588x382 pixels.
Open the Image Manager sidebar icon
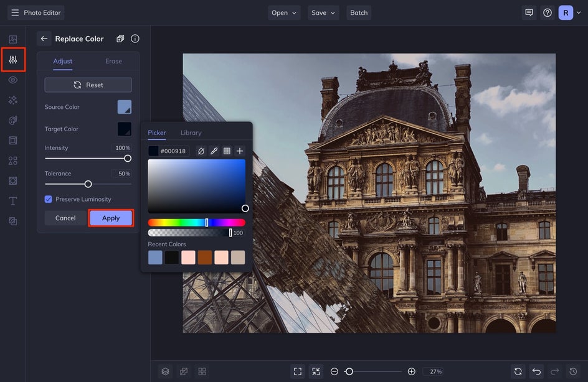pyautogui.click(x=12, y=39)
